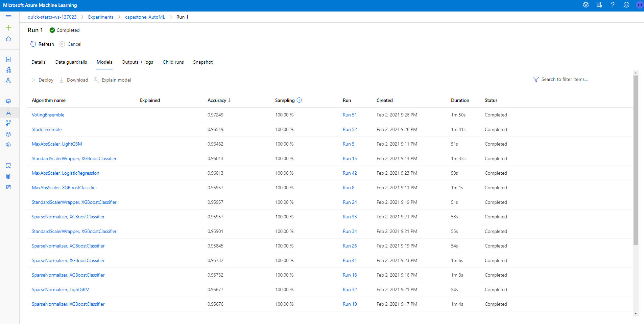The image size is (644, 324).
Task: Refresh the Run 1 page
Action: pyautogui.click(x=42, y=44)
